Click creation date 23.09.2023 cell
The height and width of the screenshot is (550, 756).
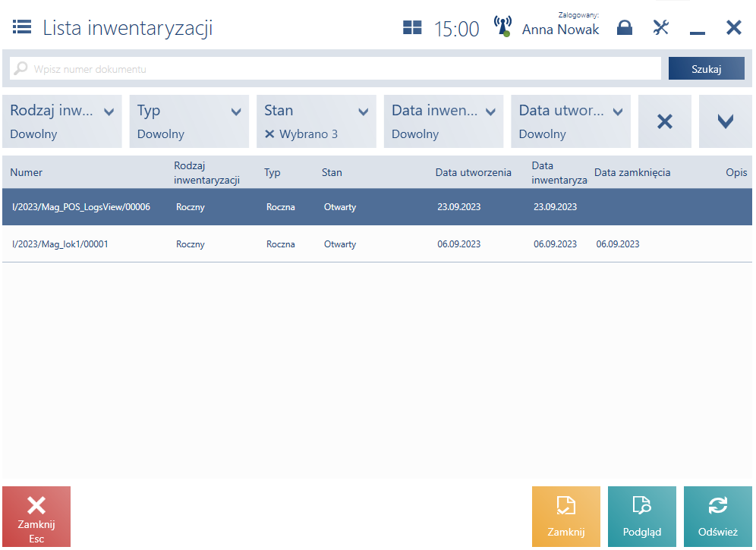[x=459, y=207]
